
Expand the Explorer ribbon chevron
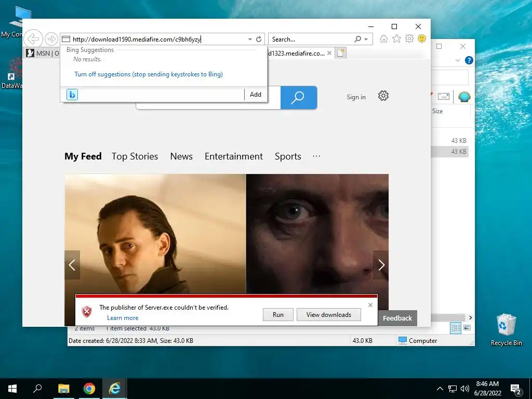(x=458, y=60)
